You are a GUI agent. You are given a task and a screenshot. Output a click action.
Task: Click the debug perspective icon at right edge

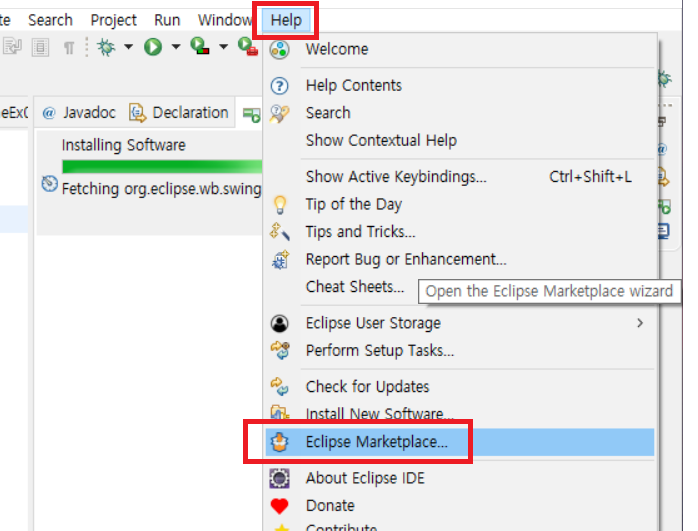pos(665,79)
